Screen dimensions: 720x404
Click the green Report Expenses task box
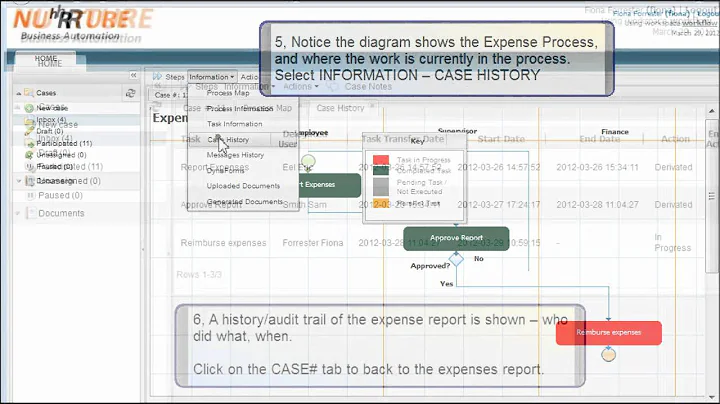(x=330, y=185)
